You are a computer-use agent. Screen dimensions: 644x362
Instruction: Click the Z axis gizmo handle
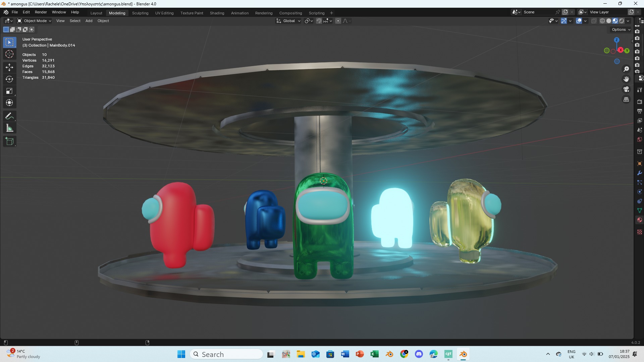point(616,40)
